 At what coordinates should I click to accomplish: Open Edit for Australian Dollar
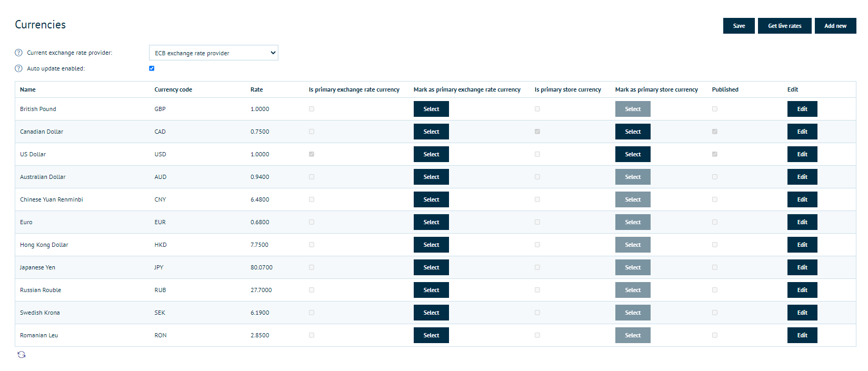(x=802, y=177)
